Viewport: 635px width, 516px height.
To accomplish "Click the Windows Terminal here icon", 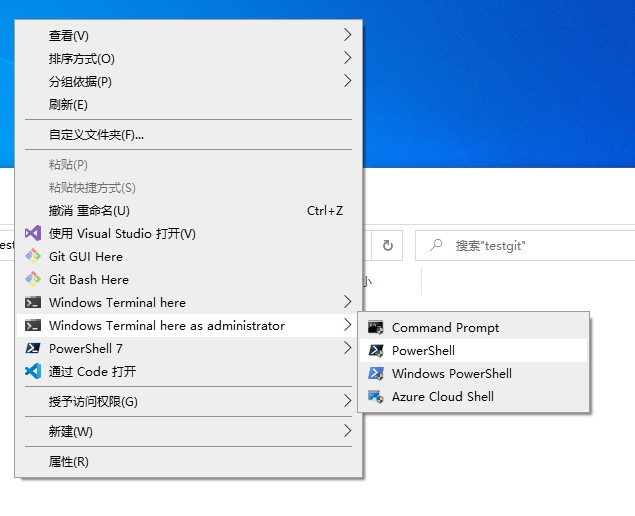I will [33, 303].
